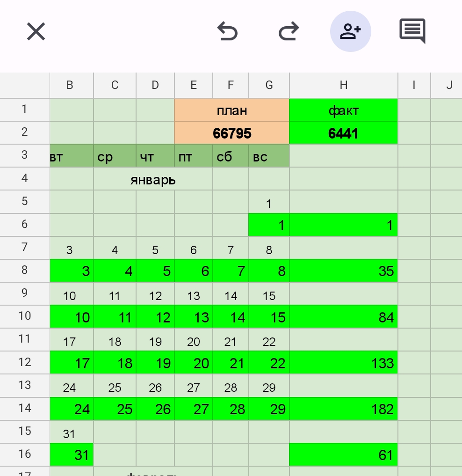Tap the orange 'план' cell

click(x=232, y=110)
